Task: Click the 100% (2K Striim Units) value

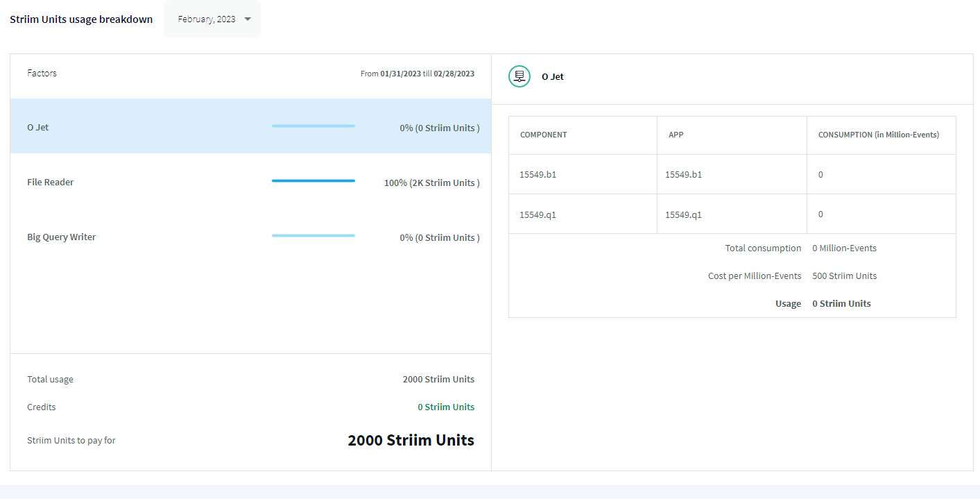Action: coord(432,183)
